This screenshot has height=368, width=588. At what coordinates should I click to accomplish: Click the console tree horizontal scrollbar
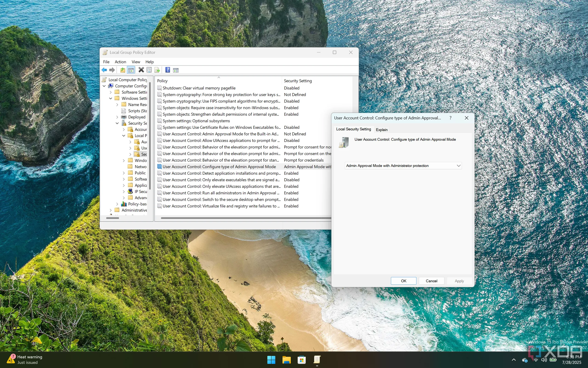(x=113, y=218)
